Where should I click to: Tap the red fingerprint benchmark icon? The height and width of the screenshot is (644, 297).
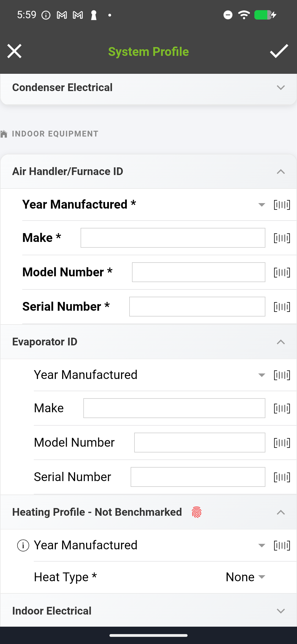pos(197,512)
